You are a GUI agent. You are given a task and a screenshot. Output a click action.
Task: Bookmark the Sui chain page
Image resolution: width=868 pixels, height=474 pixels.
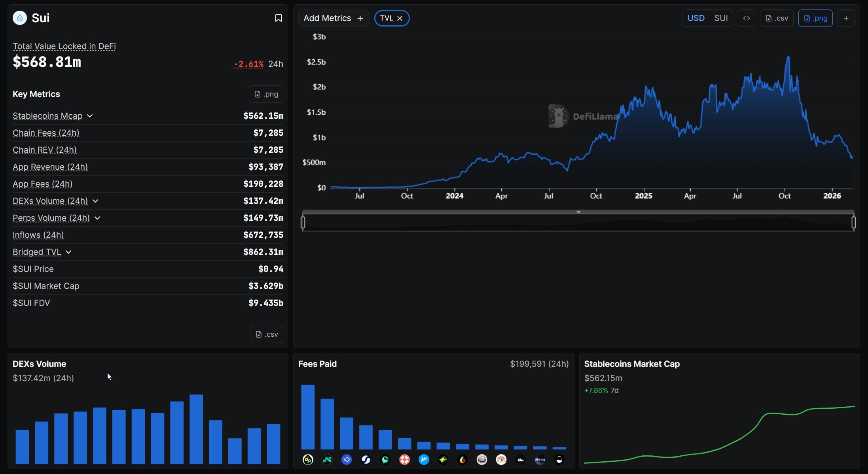pos(278,18)
